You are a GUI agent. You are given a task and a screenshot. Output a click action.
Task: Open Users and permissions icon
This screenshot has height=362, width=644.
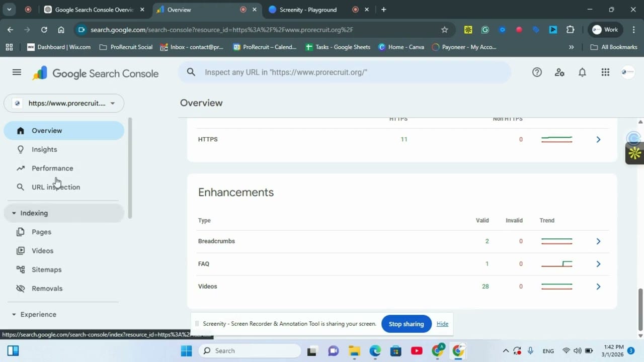coord(559,72)
